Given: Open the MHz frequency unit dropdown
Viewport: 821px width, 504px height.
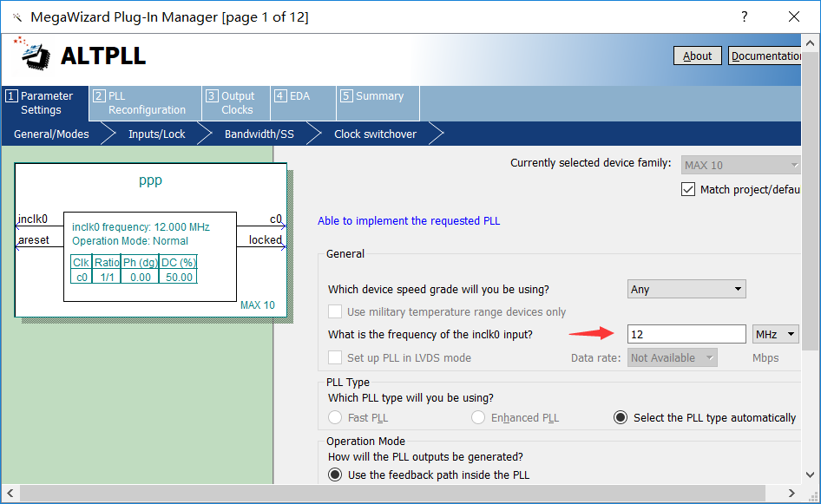Looking at the screenshot, I should (776, 334).
